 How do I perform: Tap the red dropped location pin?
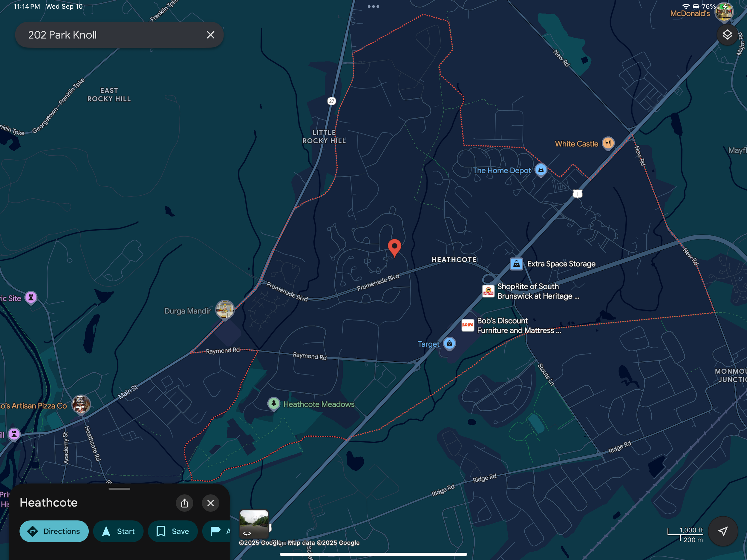(x=394, y=247)
